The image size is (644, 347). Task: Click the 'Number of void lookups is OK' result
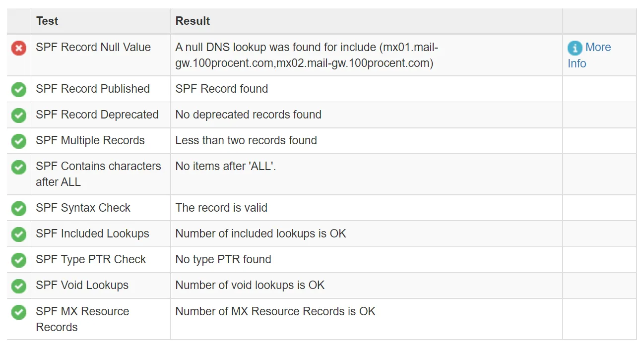(250, 285)
